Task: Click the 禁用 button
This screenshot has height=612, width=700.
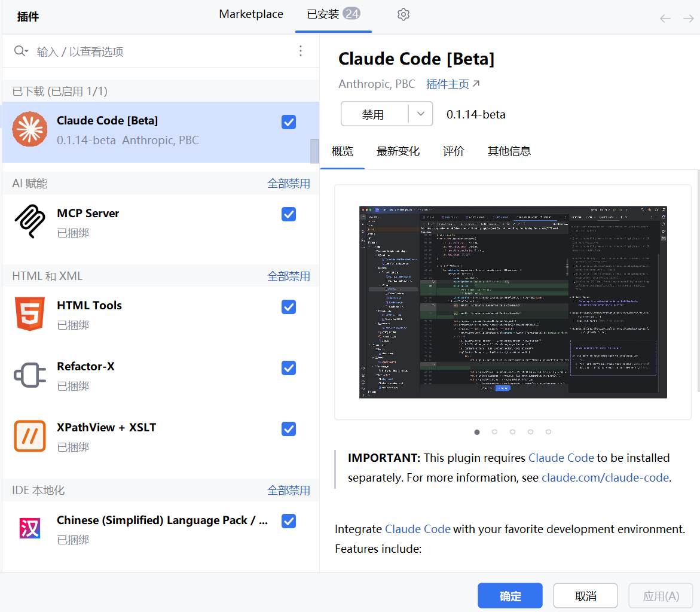Action: pos(374,114)
